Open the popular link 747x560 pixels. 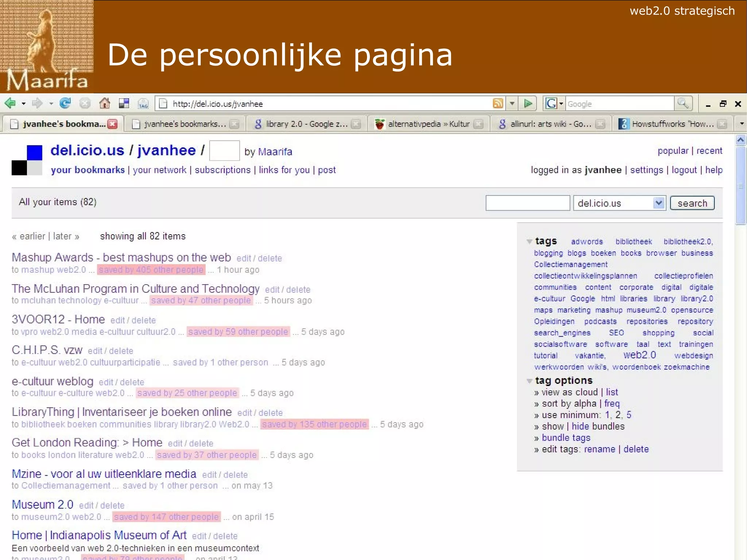tap(673, 151)
